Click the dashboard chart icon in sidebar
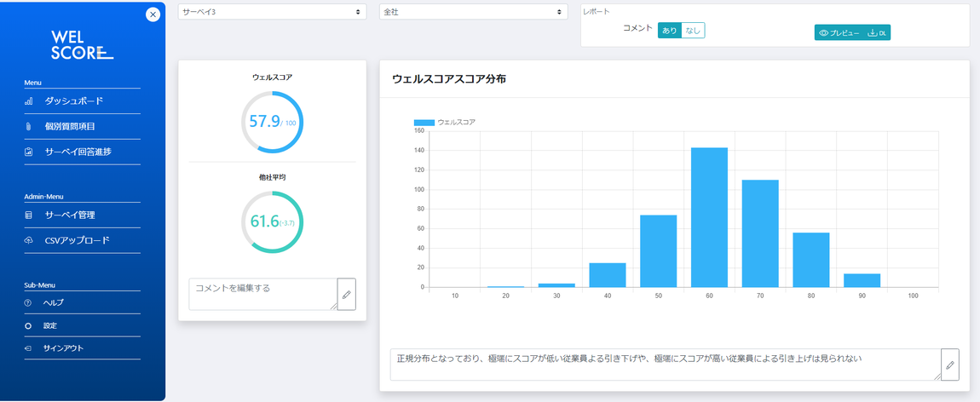The width and height of the screenshot is (980, 402). [29, 101]
